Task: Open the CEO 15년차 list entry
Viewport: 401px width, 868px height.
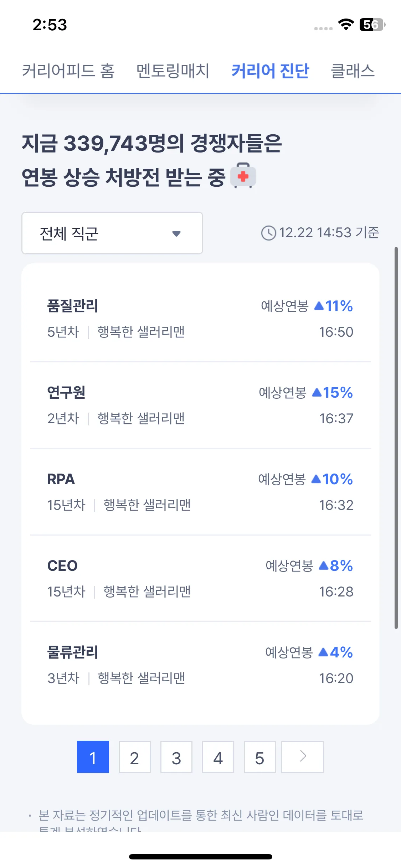Action: coord(200,578)
